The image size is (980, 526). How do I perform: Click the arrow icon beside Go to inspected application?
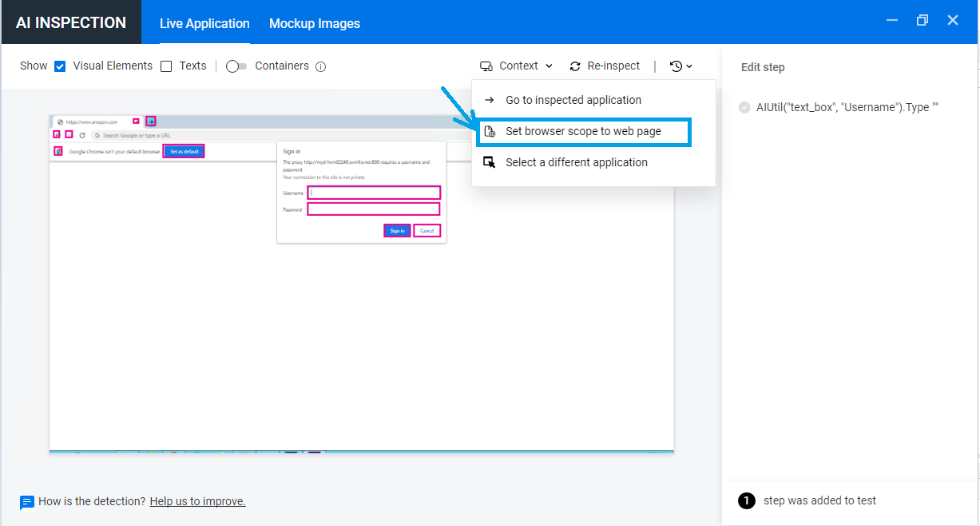(x=490, y=99)
